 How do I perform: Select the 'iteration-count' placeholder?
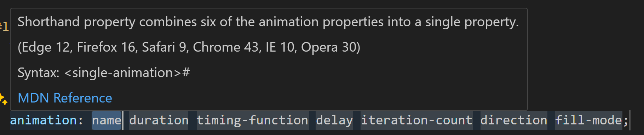tap(416, 120)
